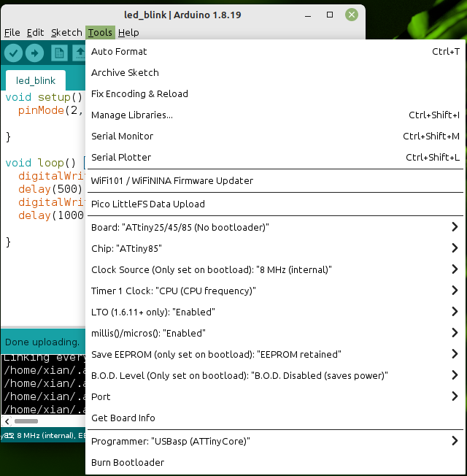This screenshot has height=476, width=467.
Task: Click the console horizontal scrollbar thumb
Action: pyautogui.click(x=26, y=421)
